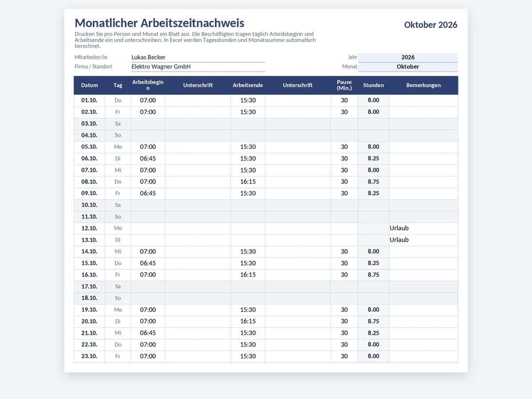532x399 pixels.
Task: Click the Tag column header
Action: (x=118, y=85)
